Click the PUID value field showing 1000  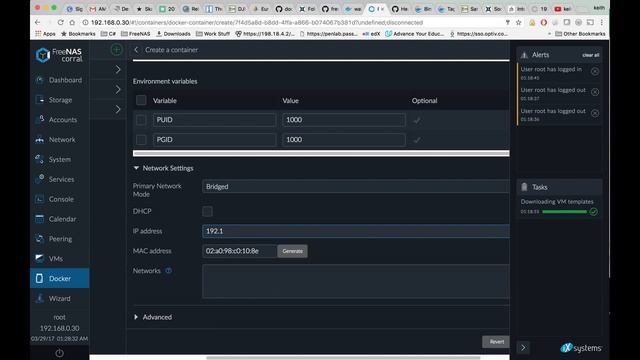(x=344, y=120)
